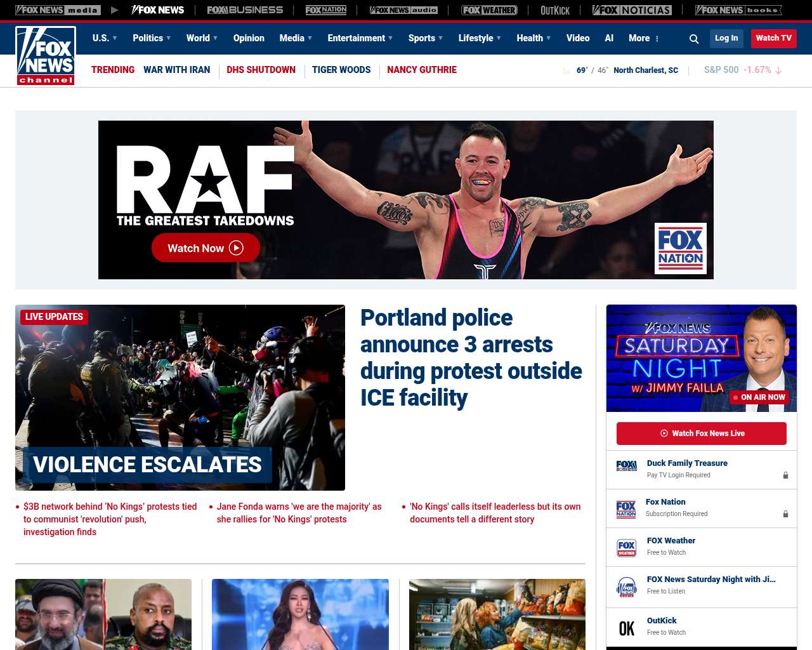812x650 pixels.
Task: Open the More options menu
Action: 644,38
